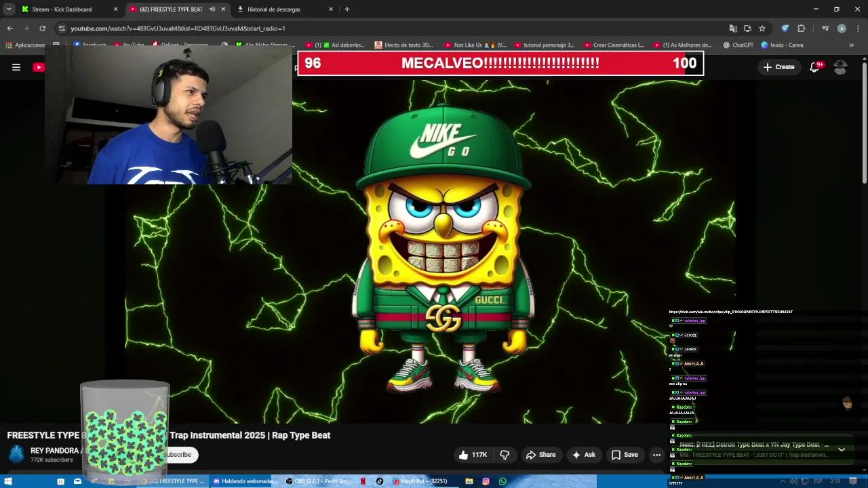View site information icon in address bar

pos(62,28)
